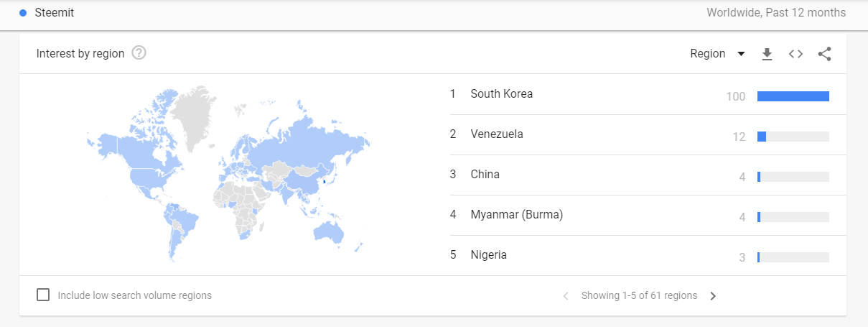
Task: Select China in the ranking
Action: (485, 175)
